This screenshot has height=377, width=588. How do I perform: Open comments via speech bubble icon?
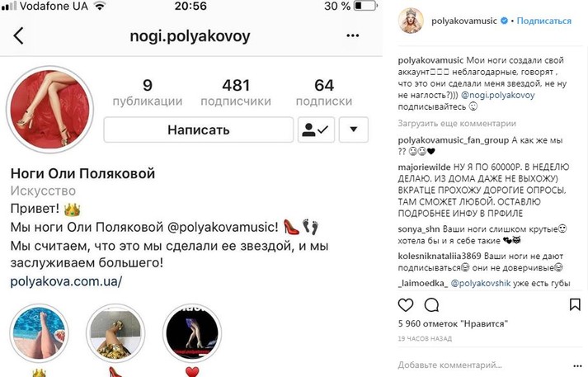431,305
